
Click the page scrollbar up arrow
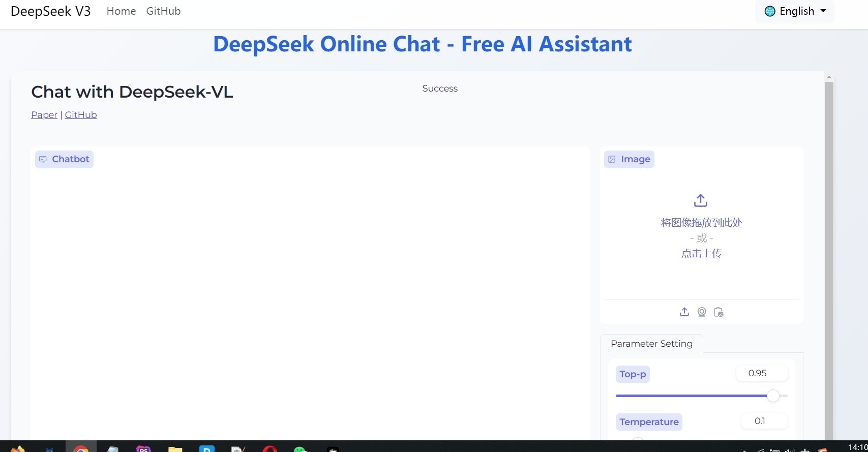pyautogui.click(x=829, y=77)
